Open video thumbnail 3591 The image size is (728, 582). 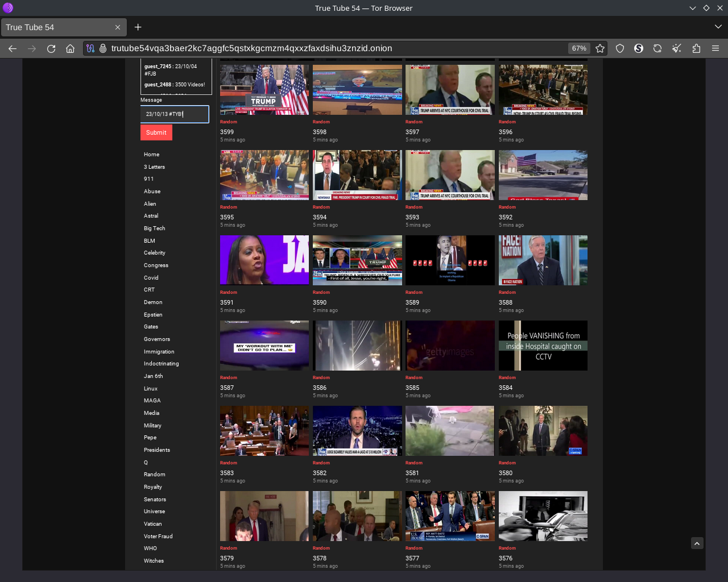coord(264,260)
